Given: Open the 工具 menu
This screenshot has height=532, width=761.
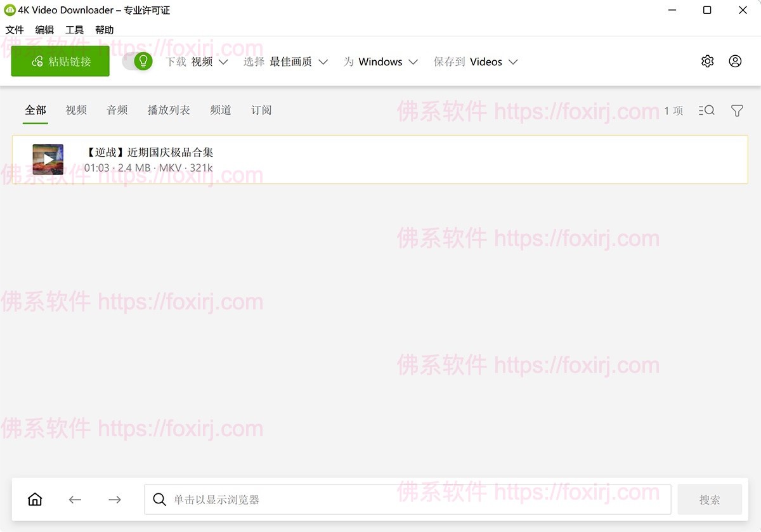Looking at the screenshot, I should pyautogui.click(x=74, y=29).
